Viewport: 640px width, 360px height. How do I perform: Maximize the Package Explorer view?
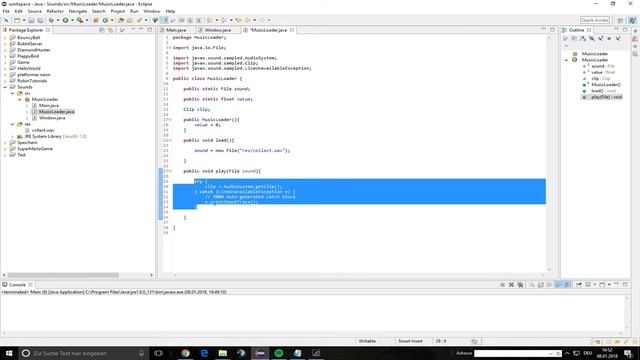point(150,30)
